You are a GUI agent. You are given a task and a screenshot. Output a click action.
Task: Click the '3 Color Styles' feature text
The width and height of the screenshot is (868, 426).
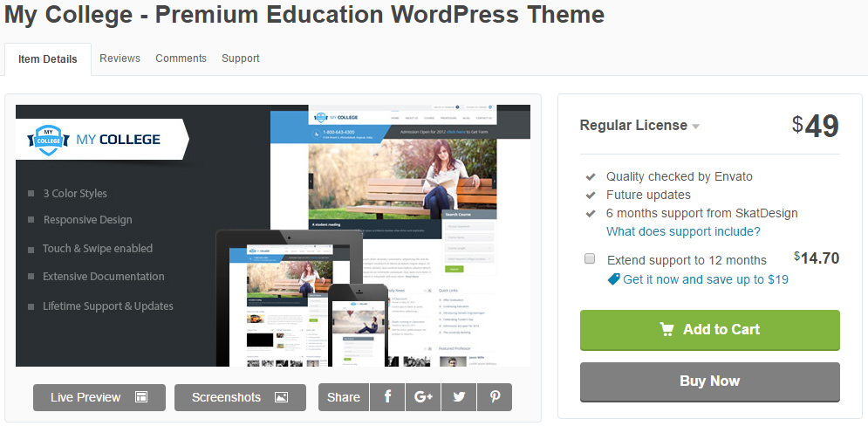tap(75, 193)
